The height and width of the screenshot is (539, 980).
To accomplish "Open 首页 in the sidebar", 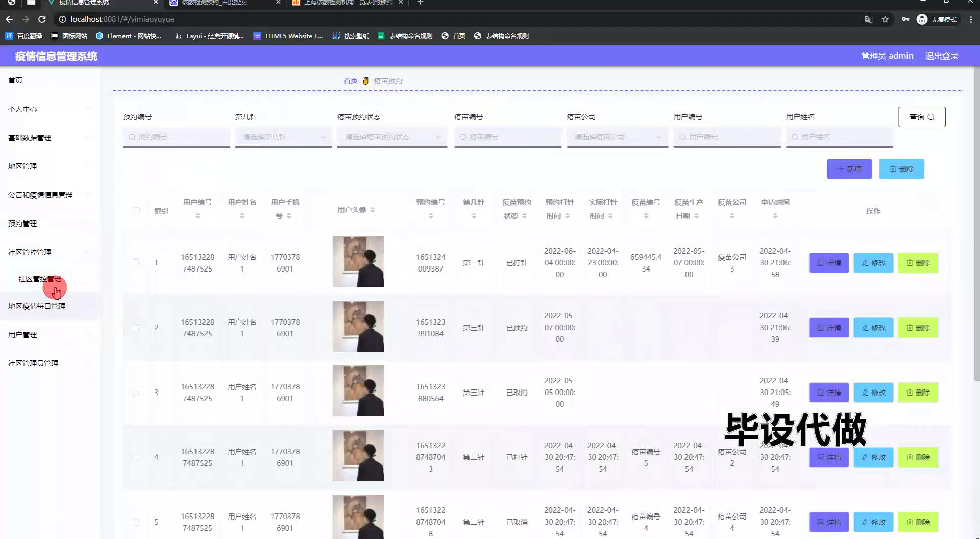I will click(x=48, y=80).
